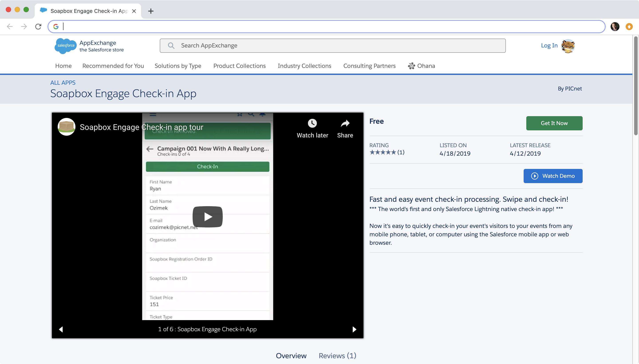Open Product Collections menu
The height and width of the screenshot is (364, 639).
pyautogui.click(x=239, y=66)
